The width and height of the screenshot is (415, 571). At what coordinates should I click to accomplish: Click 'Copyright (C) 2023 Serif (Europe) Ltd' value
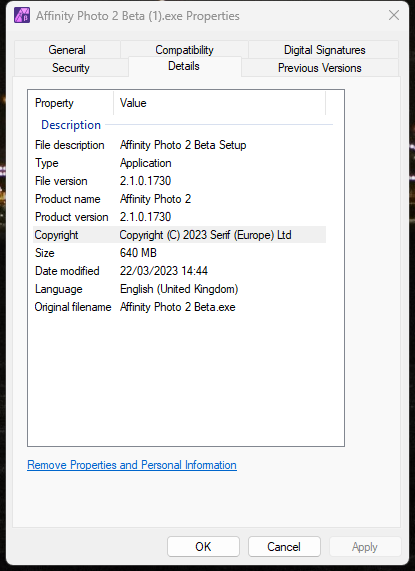205,235
